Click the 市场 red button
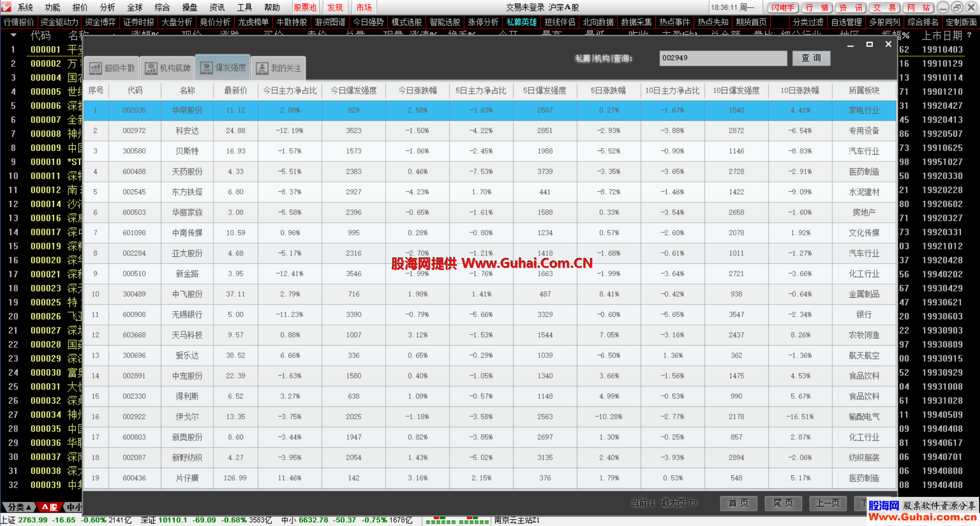 point(364,7)
